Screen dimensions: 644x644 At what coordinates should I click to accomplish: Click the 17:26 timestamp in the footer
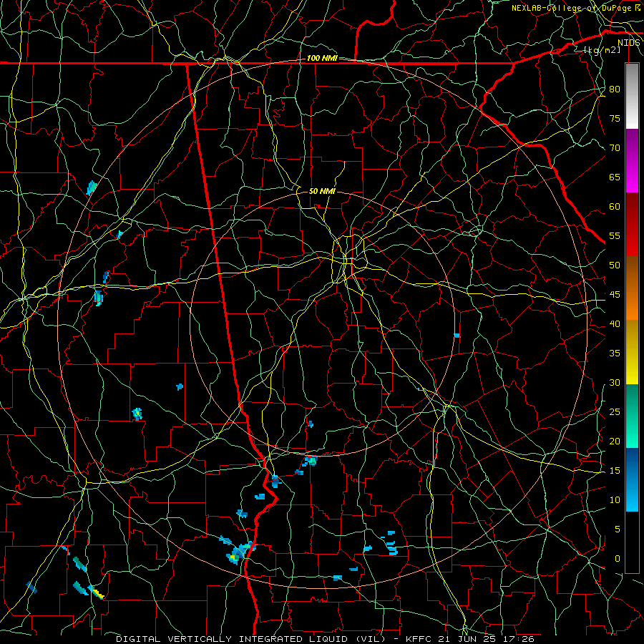click(x=520, y=639)
